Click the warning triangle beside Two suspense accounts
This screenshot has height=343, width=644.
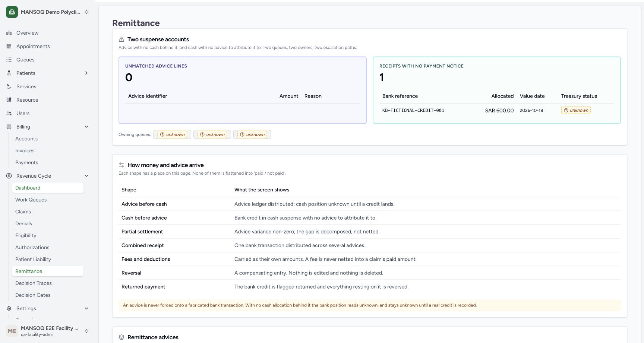[121, 39]
